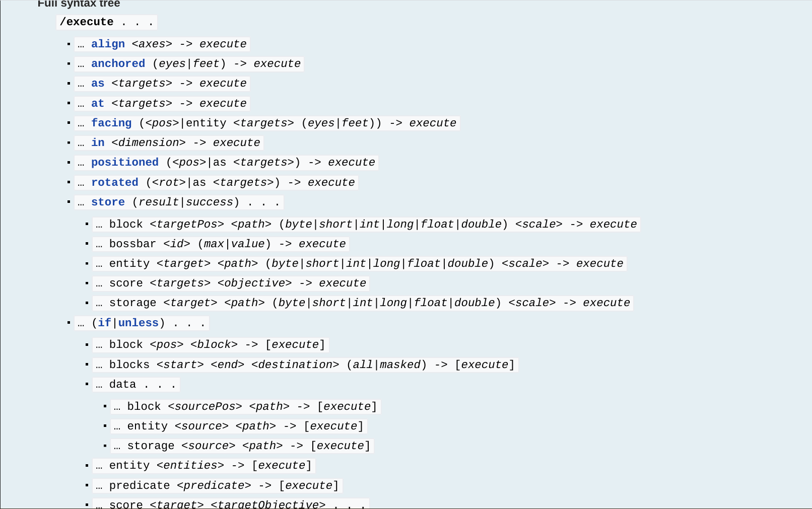Click the anchored subcommand link

[118, 64]
